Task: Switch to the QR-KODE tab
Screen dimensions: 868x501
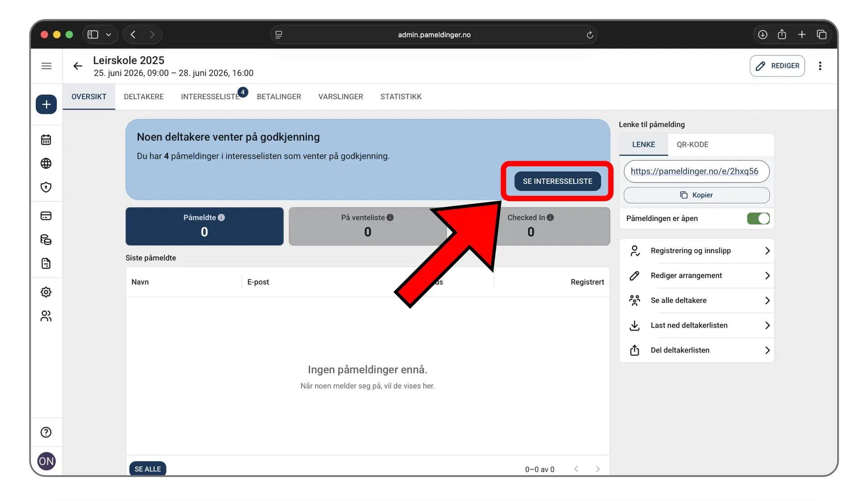Action: pyautogui.click(x=693, y=144)
